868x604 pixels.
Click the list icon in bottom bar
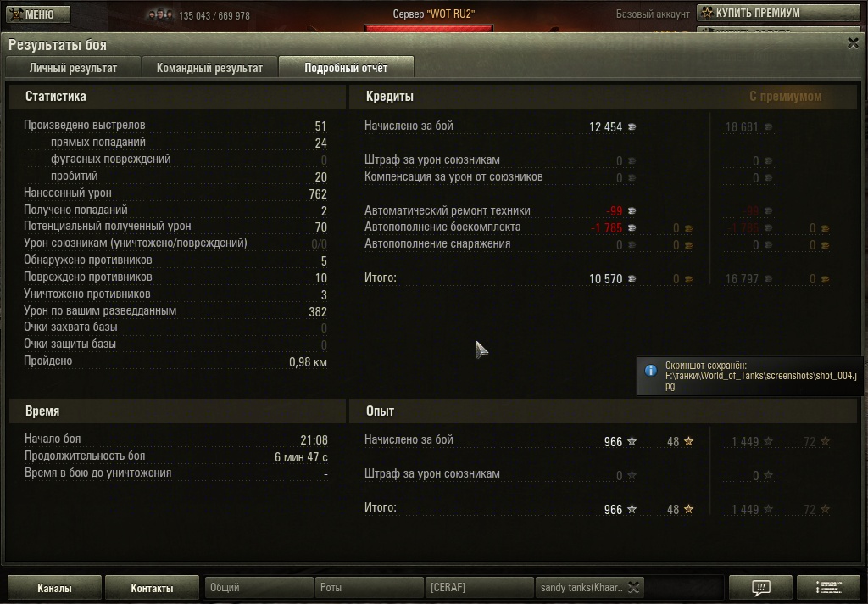[828, 587]
